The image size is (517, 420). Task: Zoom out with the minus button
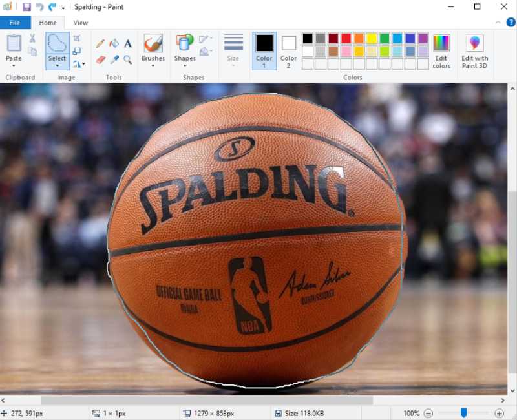(428, 413)
